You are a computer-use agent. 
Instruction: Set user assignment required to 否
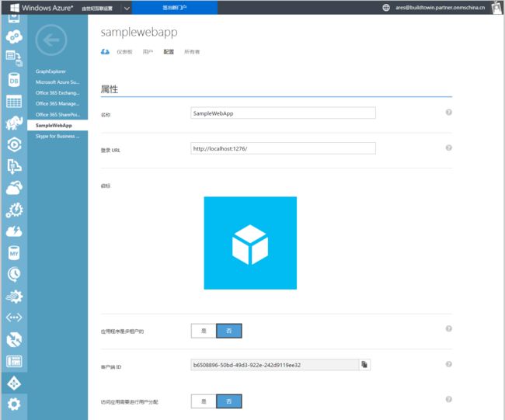point(229,401)
